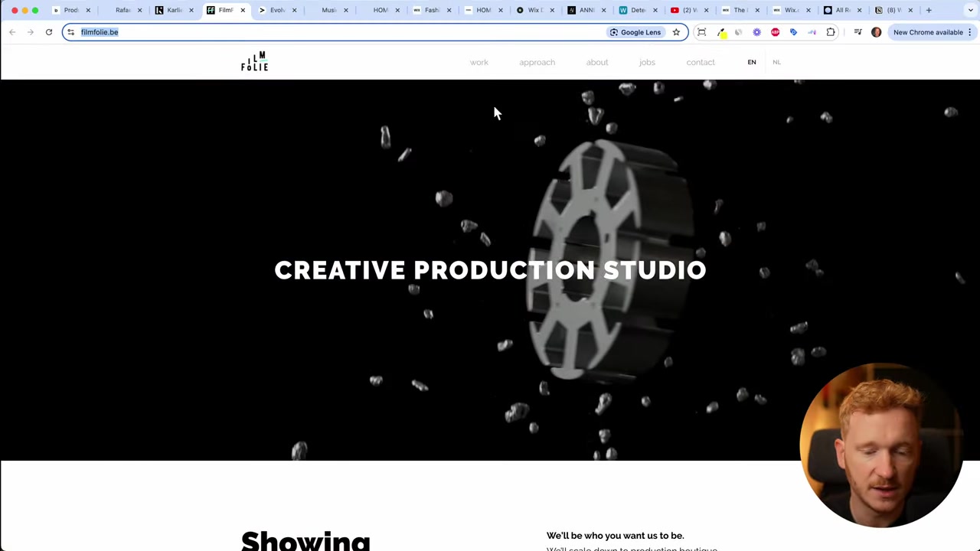This screenshot has width=980, height=551.
Task: Go forward in browser history
Action: click(30, 32)
